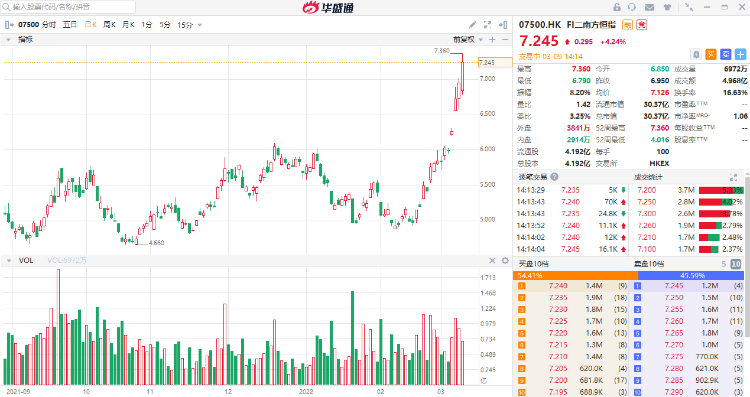Viewport: 750px width, 397px height.
Task: Toggle the 10-level order depth button
Action: [x=736, y=264]
